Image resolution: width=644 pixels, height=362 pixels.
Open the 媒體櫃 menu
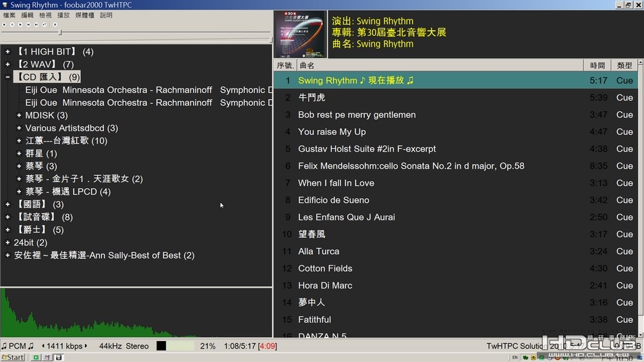point(84,16)
